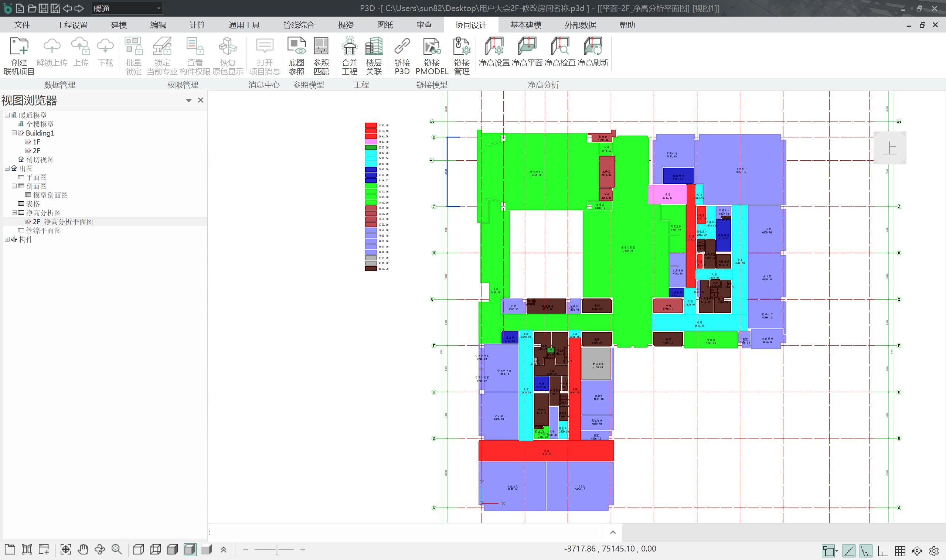The width and height of the screenshot is (946, 560).
Task: Toggle the grid display icon in status bar
Action: coord(900,551)
